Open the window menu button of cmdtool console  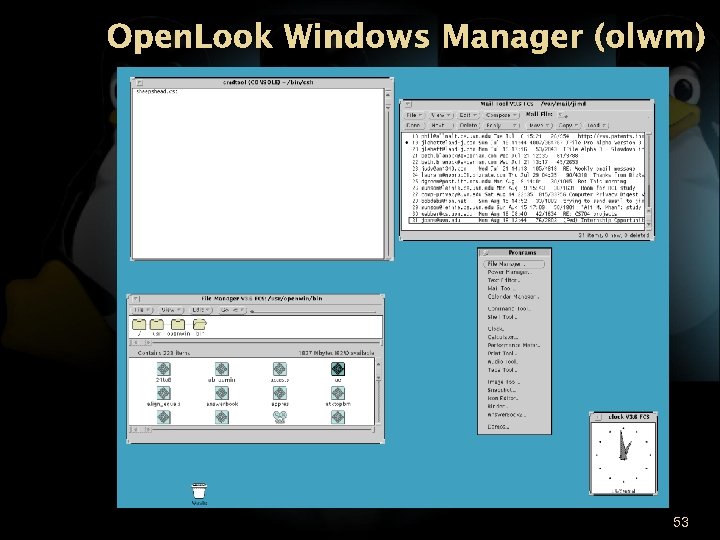tap(140, 83)
